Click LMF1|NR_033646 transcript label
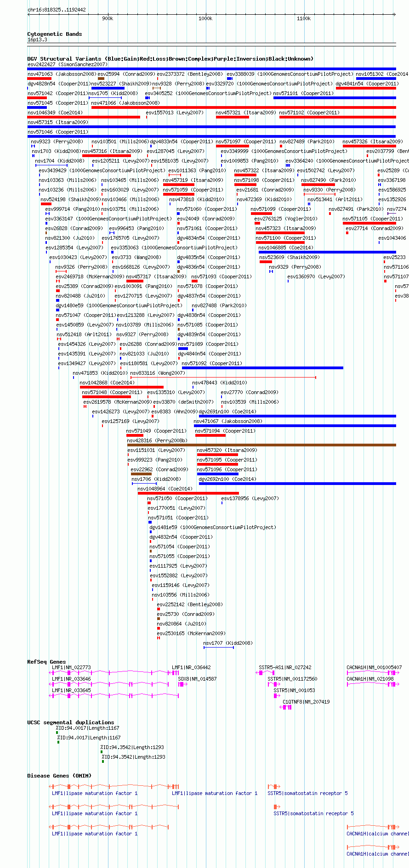The width and height of the screenshot is (409, 868). (x=71, y=679)
